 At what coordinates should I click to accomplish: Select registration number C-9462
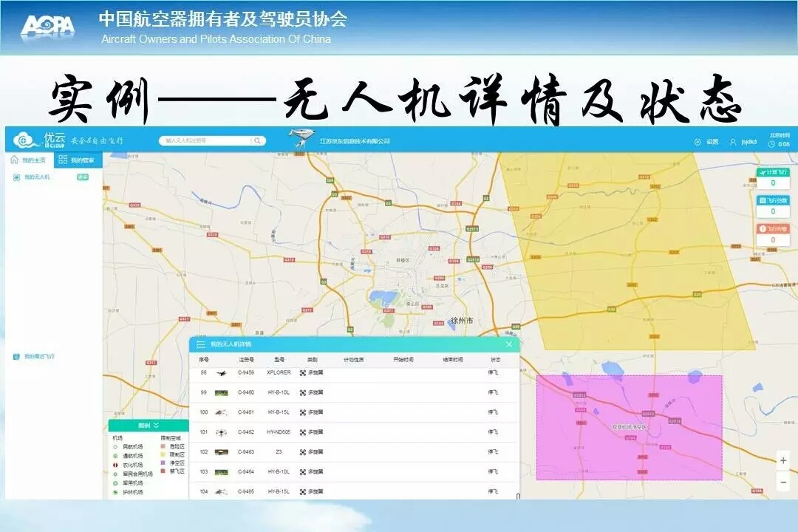246,432
